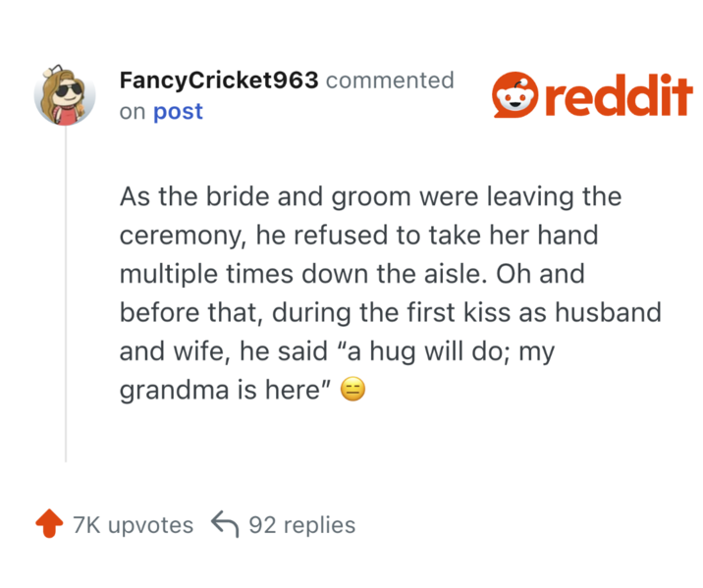Image resolution: width=703 pixels, height=588 pixels.
Task: Click the gray "commented" label
Action: pyautogui.click(x=390, y=80)
